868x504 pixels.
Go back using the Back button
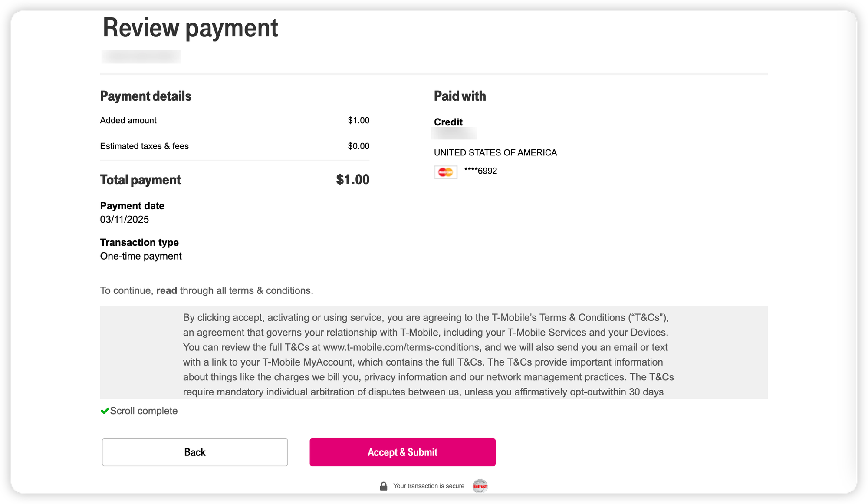click(x=195, y=452)
